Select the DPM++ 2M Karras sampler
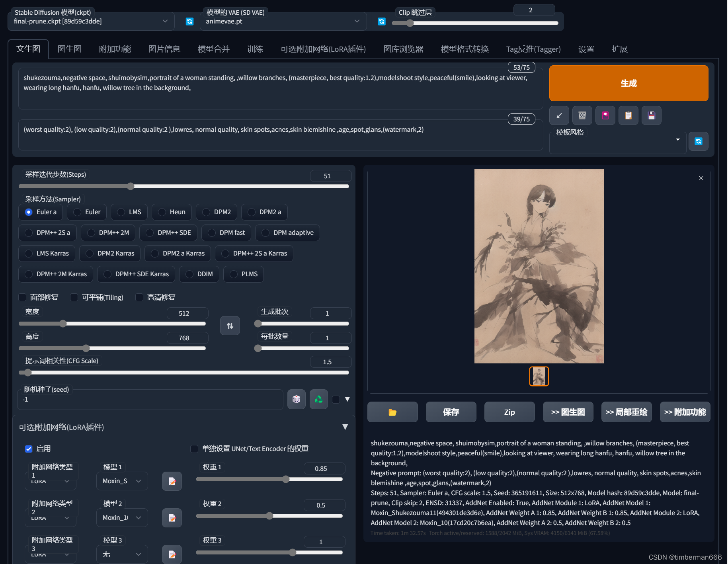The image size is (728, 564). tap(56, 274)
